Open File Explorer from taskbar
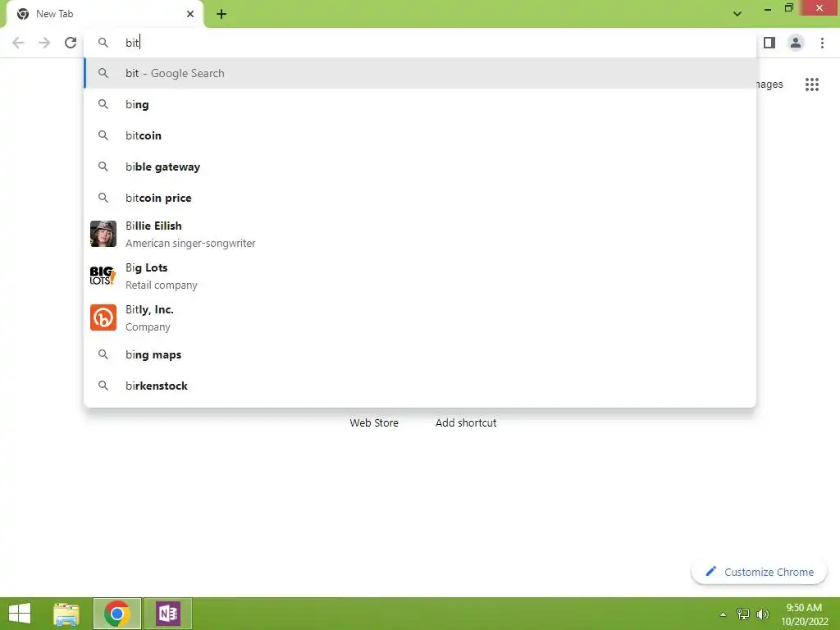 click(66, 614)
